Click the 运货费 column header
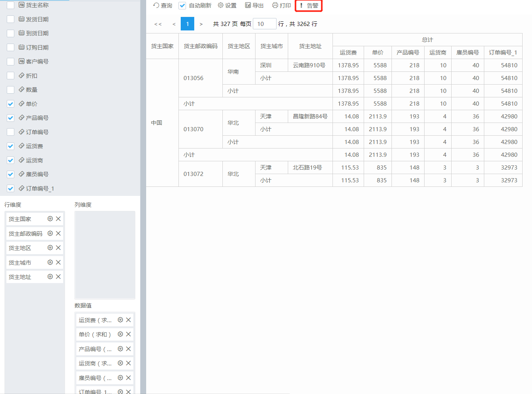This screenshot has width=532, height=394. 348,53
